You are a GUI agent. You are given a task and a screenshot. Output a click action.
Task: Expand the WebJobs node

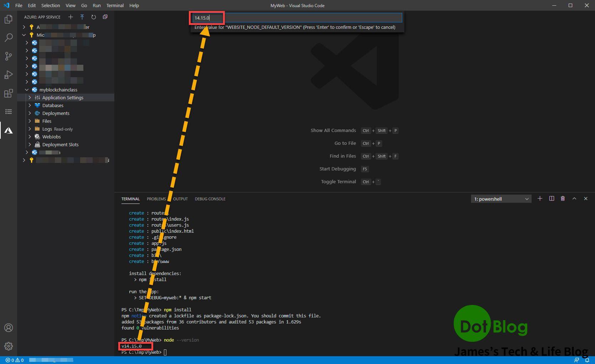[30, 137]
